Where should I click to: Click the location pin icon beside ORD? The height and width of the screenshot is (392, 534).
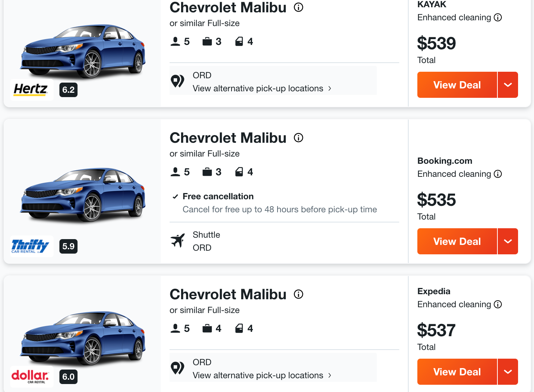coord(178,80)
